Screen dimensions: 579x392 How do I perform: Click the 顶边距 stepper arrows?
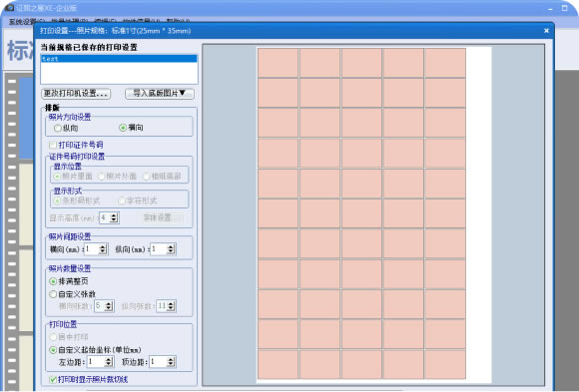point(171,362)
